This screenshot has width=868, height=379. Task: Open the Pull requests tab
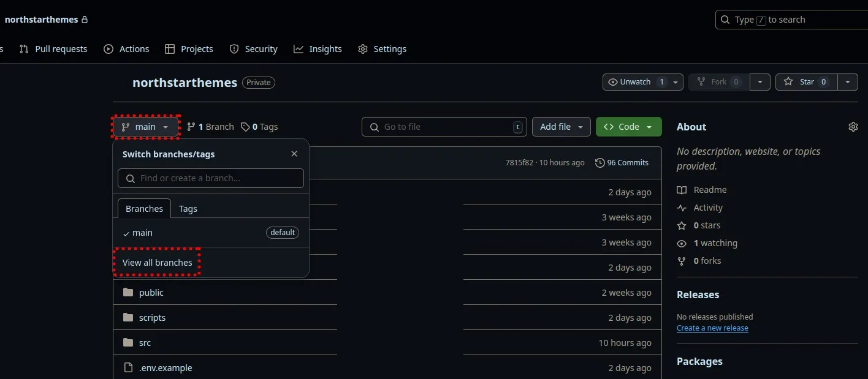tap(53, 49)
